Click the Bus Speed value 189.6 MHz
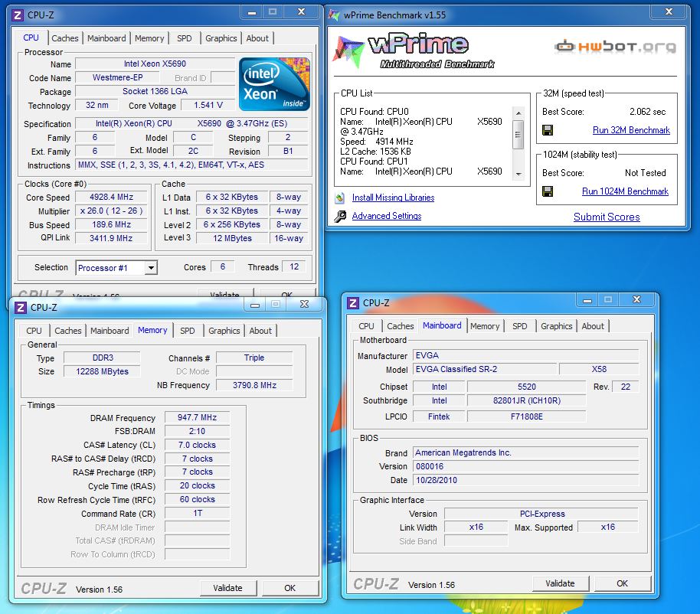700x614 pixels. (112, 224)
